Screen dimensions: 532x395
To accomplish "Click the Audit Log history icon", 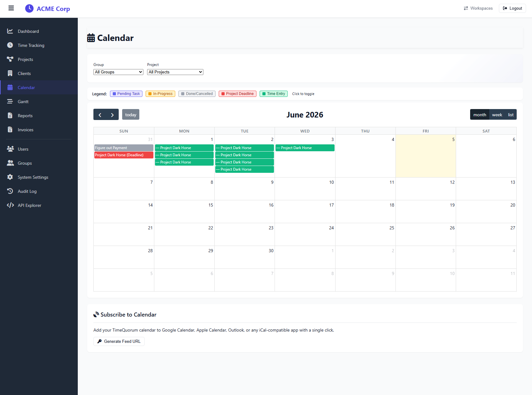I will pos(10,191).
